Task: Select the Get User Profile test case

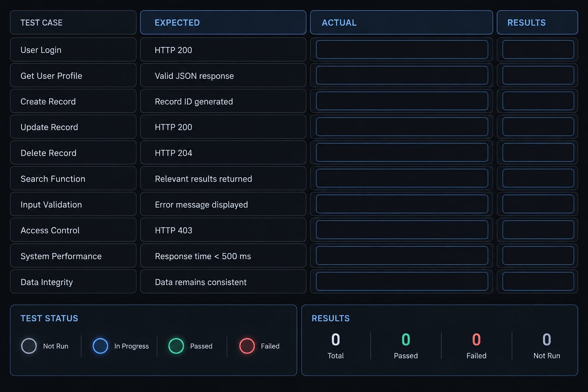Action: coord(73,75)
